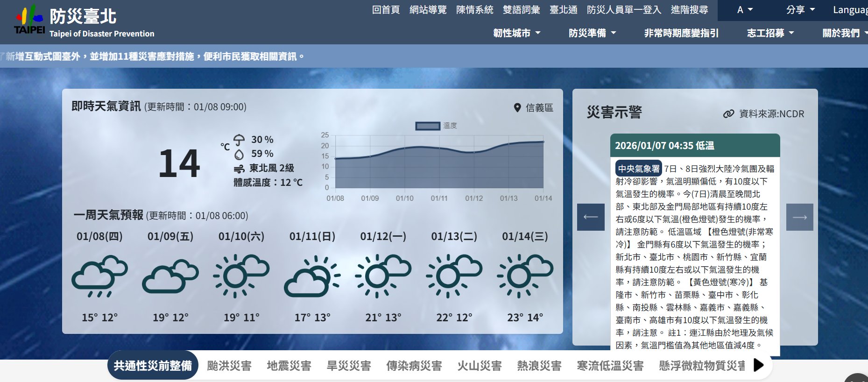Screen dimensions: 868x382
Task: Switch to the 地震災害 tab
Action: 289,366
